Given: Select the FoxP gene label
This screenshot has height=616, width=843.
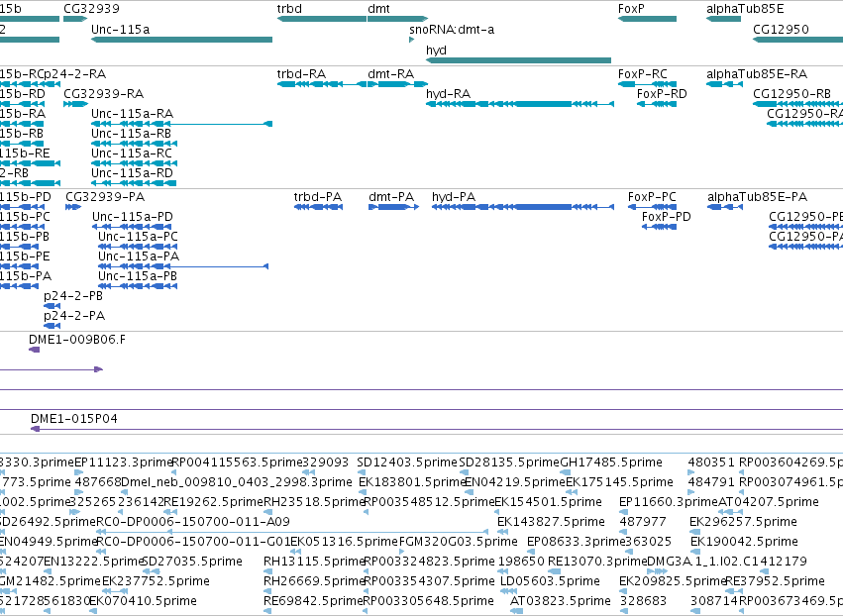Looking at the screenshot, I should pos(631,9).
